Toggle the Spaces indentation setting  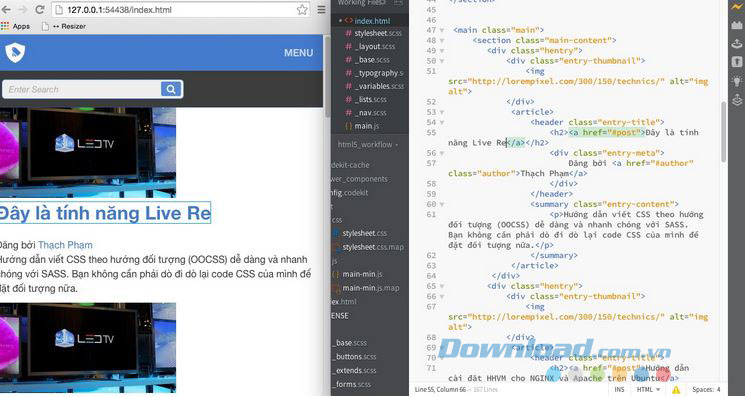(x=706, y=389)
